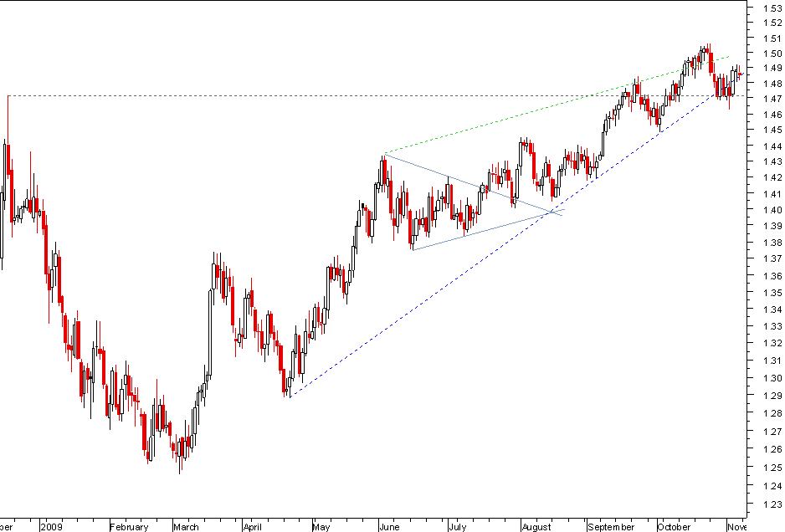Select the 1.35 price axis label
The height and width of the screenshot is (532, 785).
pyautogui.click(x=773, y=293)
